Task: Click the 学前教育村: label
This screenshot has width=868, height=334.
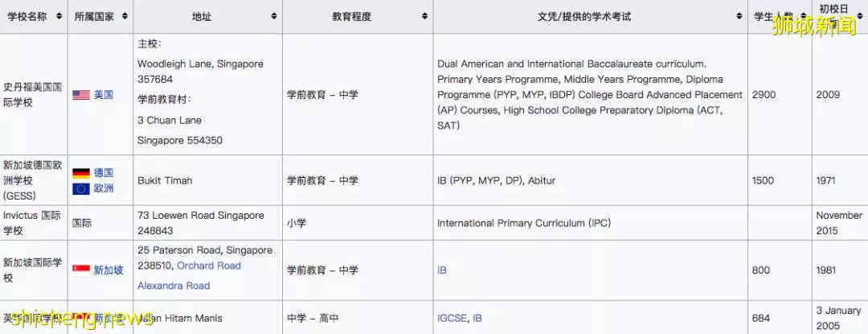Action: coord(165,100)
